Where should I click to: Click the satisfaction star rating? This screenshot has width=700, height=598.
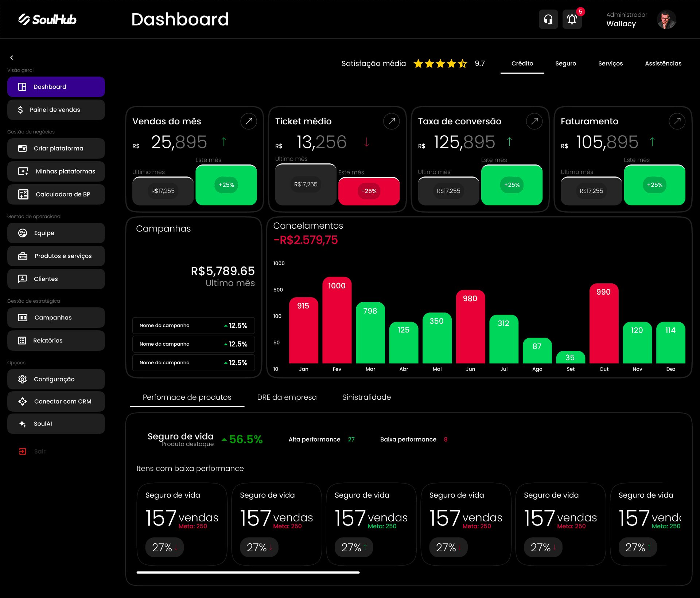(x=440, y=64)
